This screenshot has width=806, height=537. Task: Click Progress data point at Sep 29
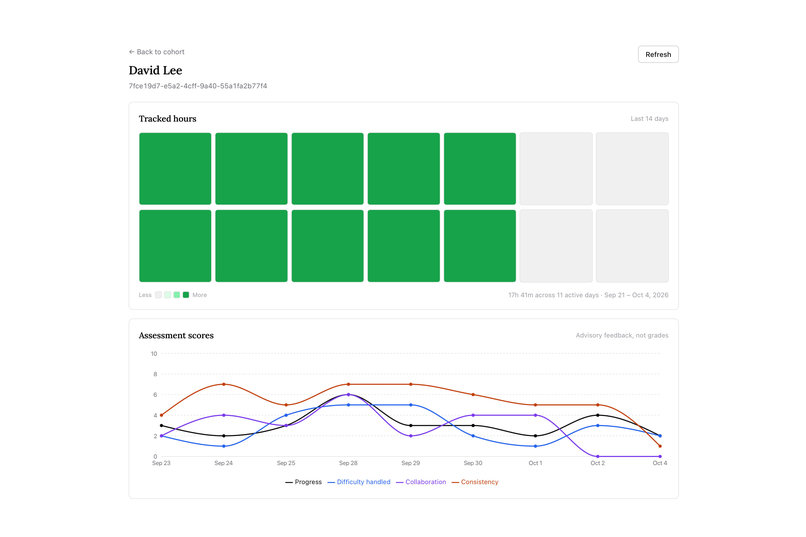(x=411, y=425)
